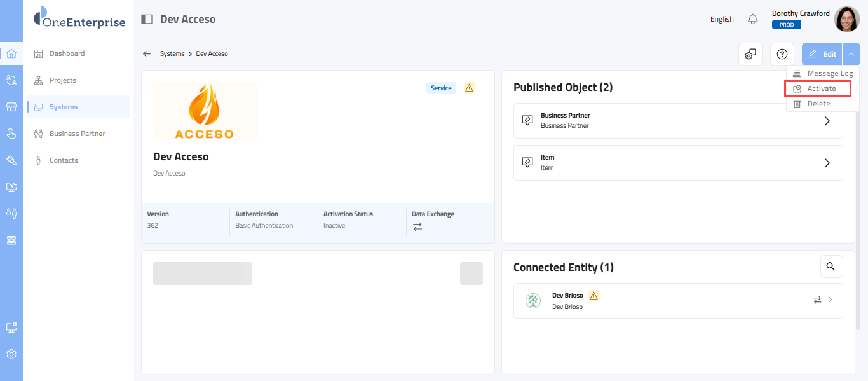Click the warning icon next to Service
The image size is (868, 381).
[x=469, y=88]
